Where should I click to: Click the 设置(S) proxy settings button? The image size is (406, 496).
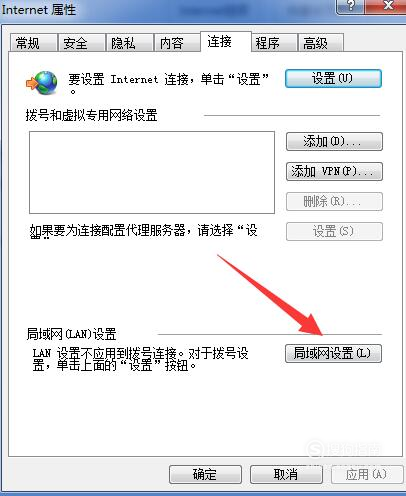click(334, 231)
